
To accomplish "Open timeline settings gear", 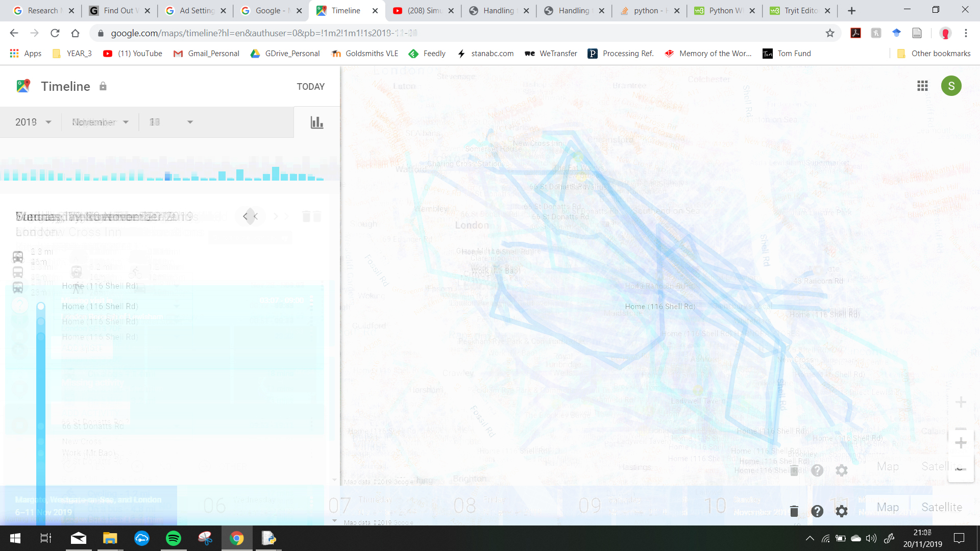I will coord(842,511).
